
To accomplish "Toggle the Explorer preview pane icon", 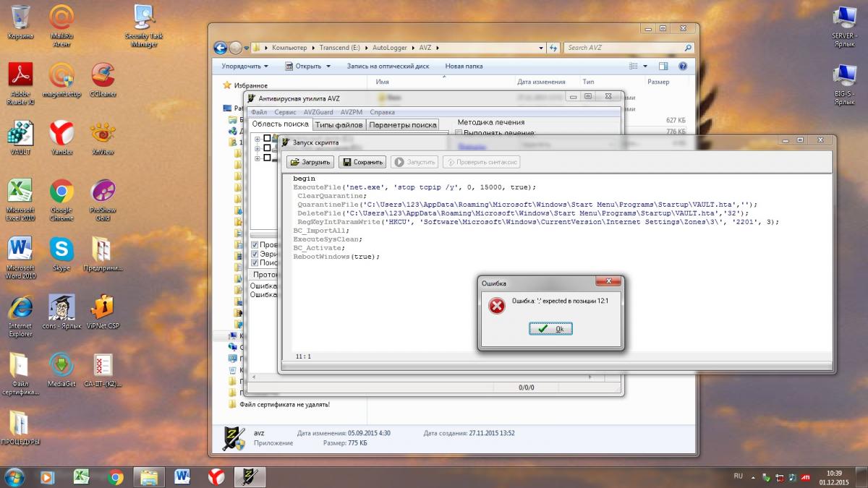I will 664,66.
